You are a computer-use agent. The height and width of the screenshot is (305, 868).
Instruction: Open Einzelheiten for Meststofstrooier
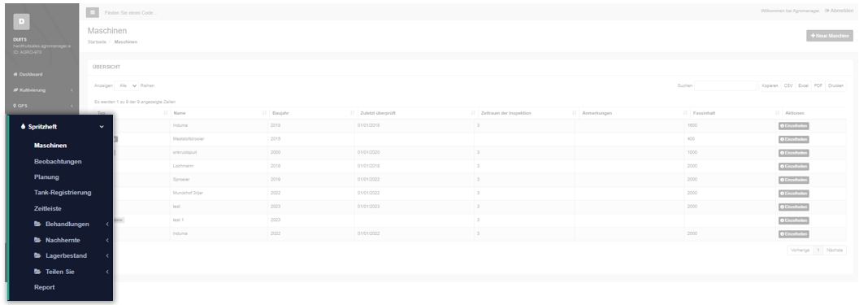tap(793, 140)
